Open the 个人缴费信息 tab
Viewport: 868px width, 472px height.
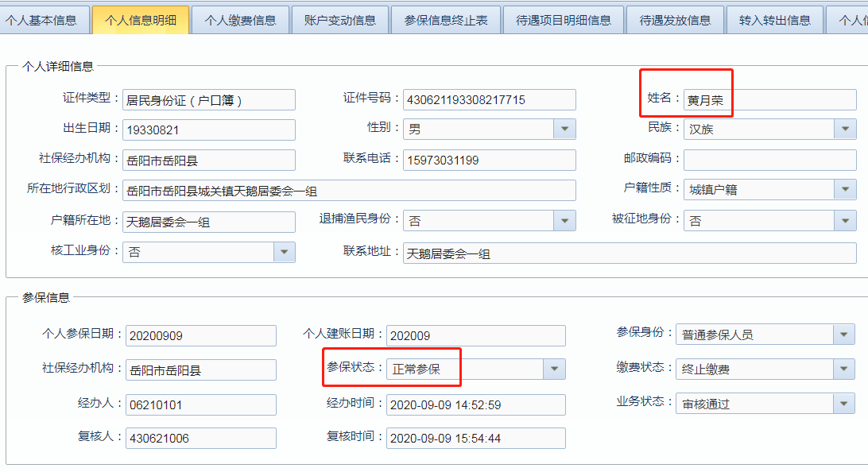pos(240,20)
